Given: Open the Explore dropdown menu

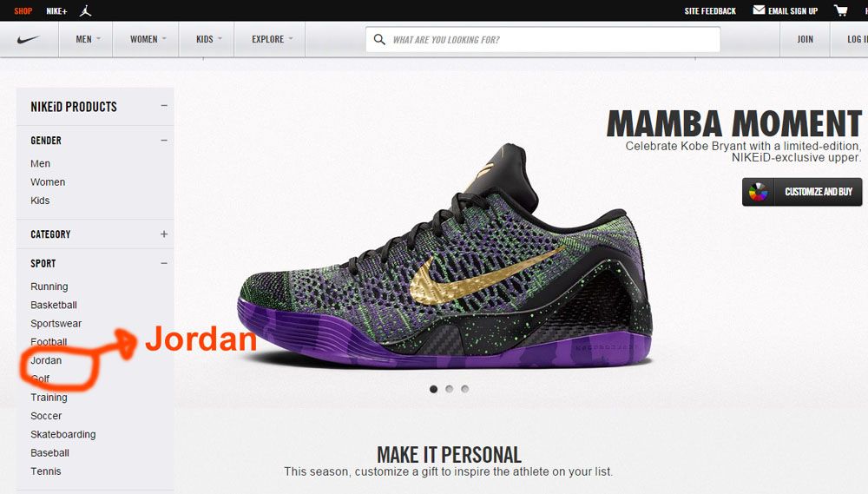Looking at the screenshot, I should [x=272, y=39].
